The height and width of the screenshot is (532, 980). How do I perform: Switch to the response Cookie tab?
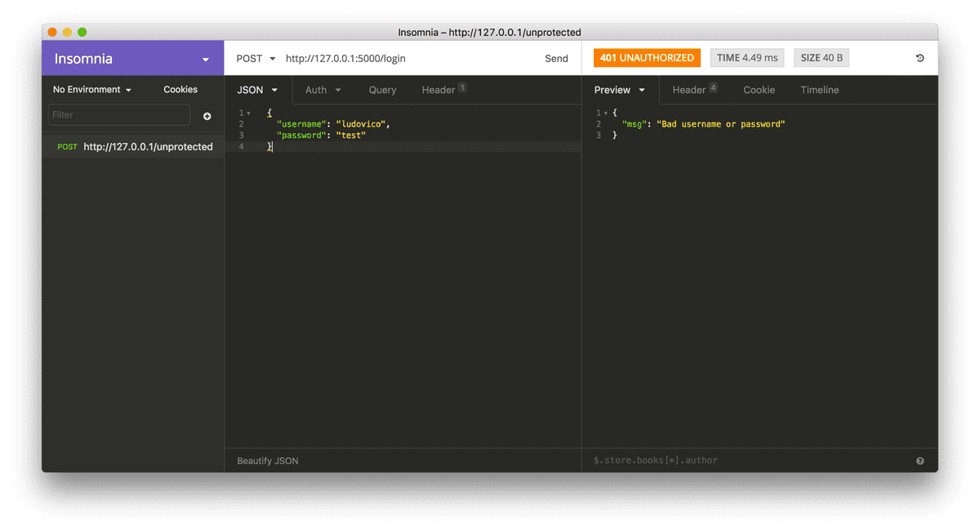tap(759, 89)
